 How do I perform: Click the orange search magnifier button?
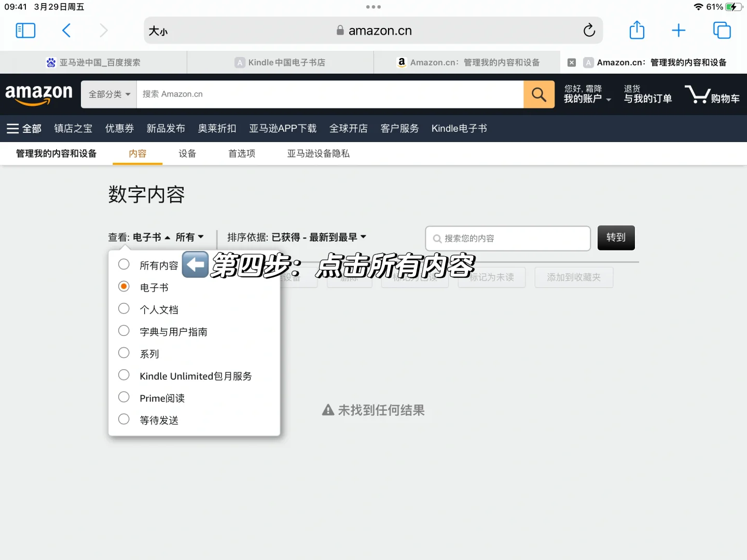[539, 94]
